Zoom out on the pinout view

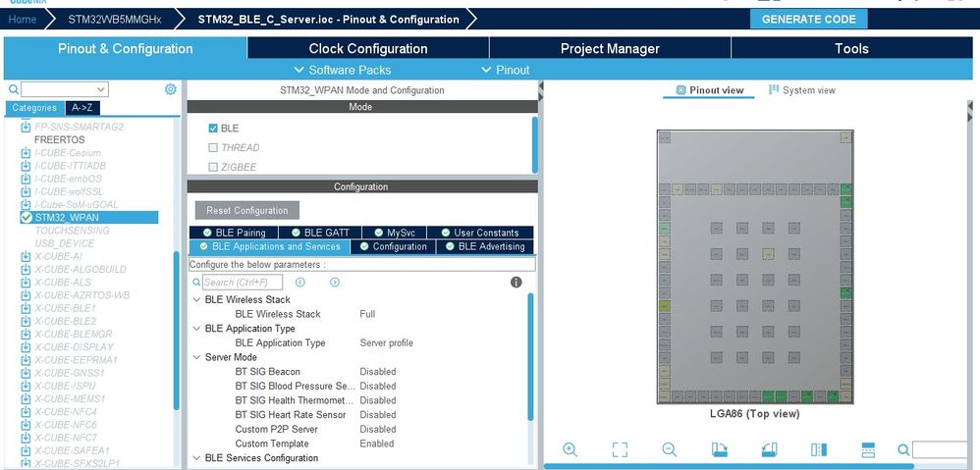click(x=670, y=449)
